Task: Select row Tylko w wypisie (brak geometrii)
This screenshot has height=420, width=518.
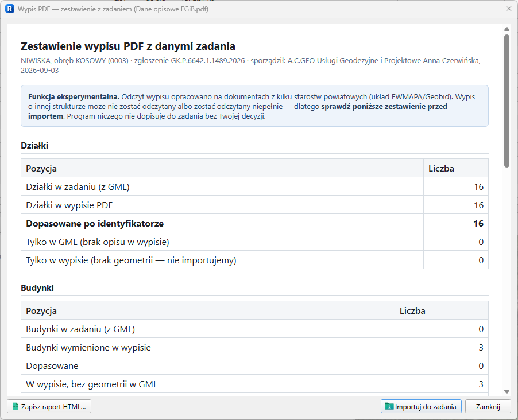Action: tap(255, 260)
